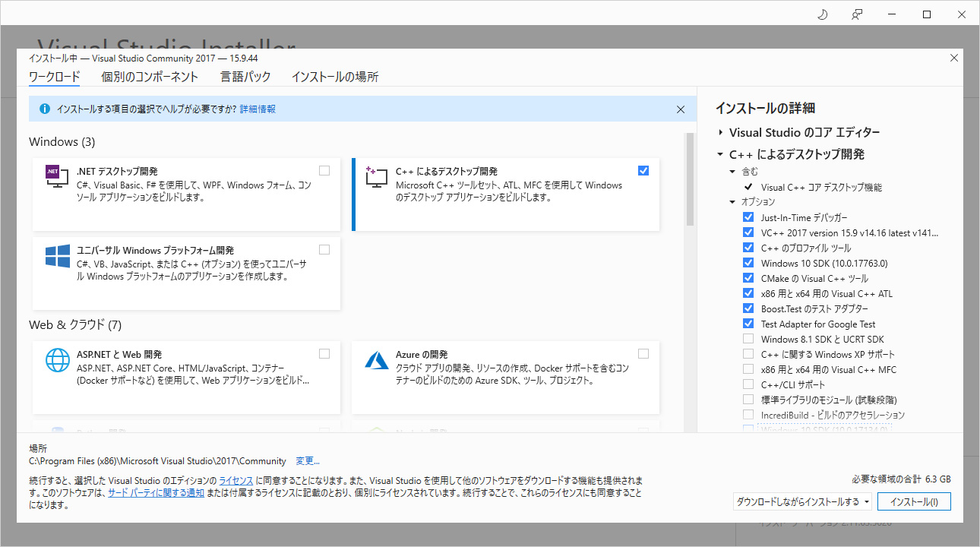Uncheck the C++ によるデスクトップ開発 workload checkbox
980x547 pixels.
tap(643, 171)
